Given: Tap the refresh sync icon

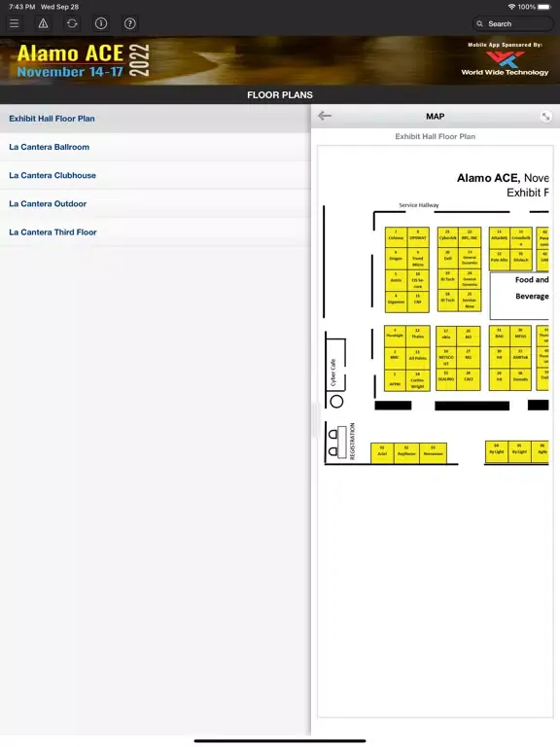Looking at the screenshot, I should (x=72, y=23).
